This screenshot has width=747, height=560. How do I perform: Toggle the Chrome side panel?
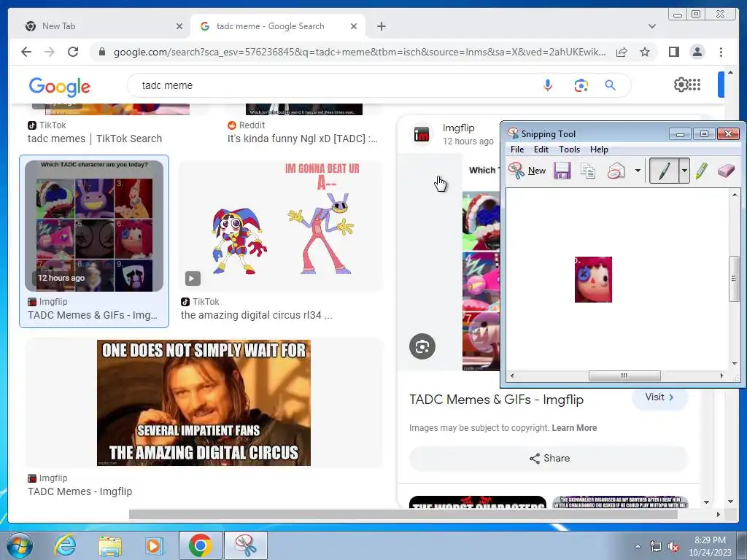tap(673, 52)
